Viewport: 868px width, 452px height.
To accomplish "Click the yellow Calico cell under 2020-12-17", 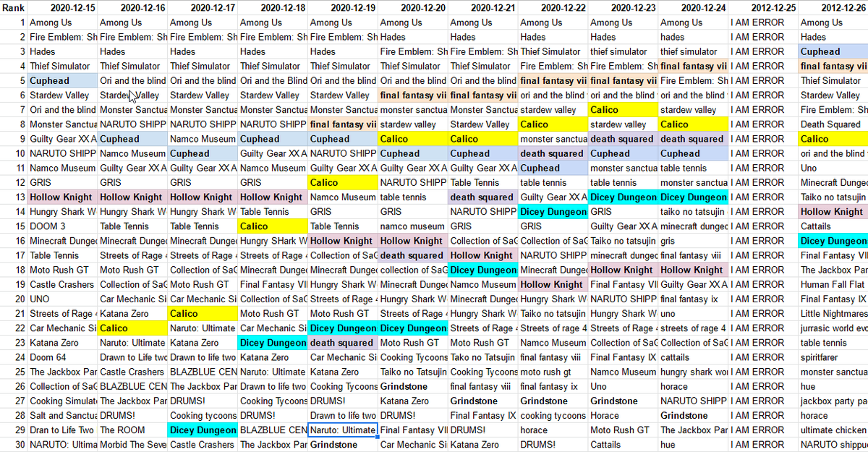I will [x=203, y=313].
